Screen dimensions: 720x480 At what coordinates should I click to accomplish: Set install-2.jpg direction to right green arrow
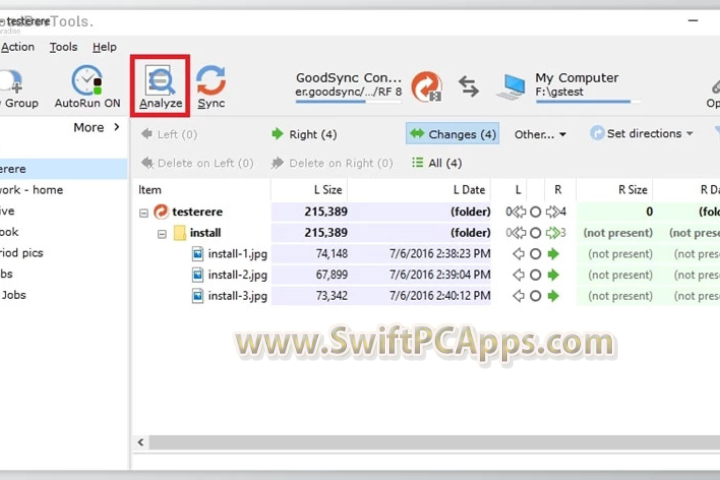tap(553, 275)
